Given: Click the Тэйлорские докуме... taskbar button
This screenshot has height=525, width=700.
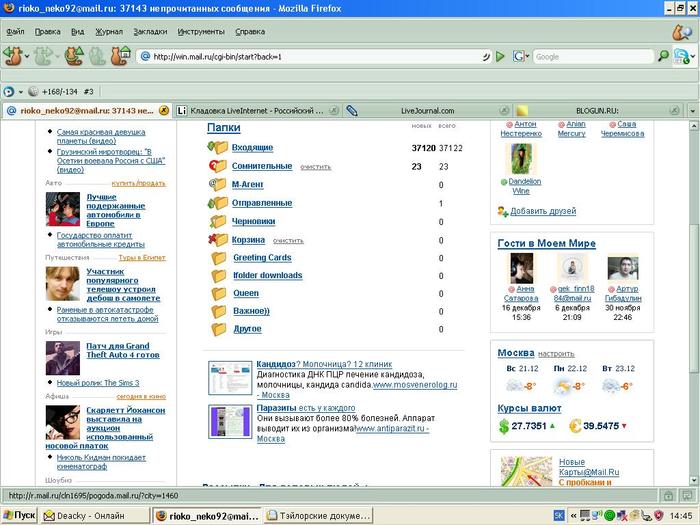Looking at the screenshot, I should [x=320, y=516].
